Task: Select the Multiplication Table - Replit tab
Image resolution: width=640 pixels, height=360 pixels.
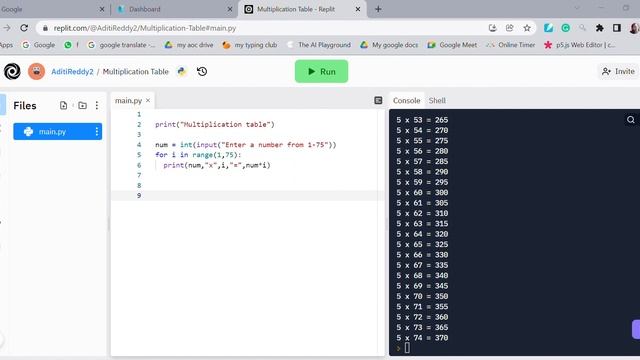Action: point(302,9)
